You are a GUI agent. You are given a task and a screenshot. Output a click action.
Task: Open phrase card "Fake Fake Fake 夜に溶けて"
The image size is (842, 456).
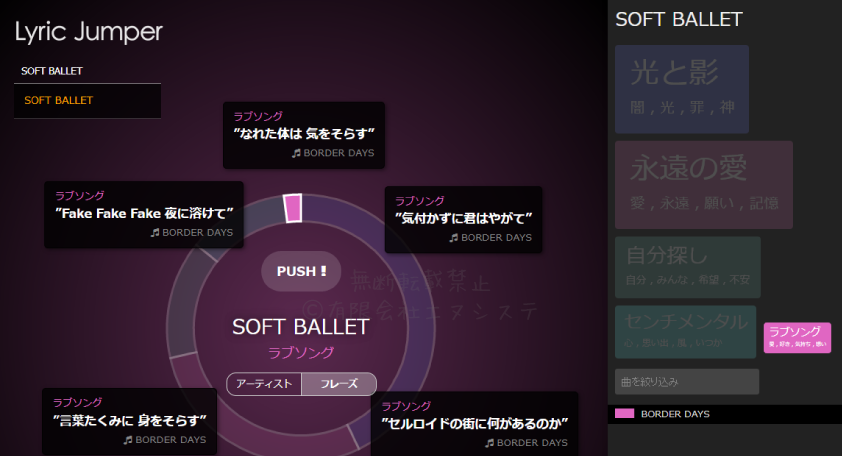[x=144, y=215]
